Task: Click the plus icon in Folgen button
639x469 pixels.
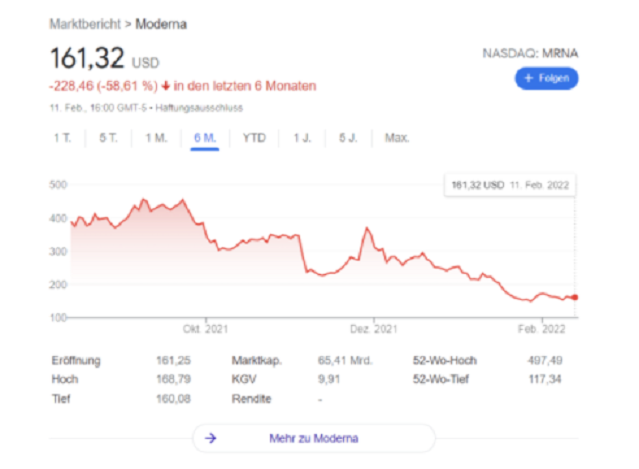Action: click(x=529, y=78)
